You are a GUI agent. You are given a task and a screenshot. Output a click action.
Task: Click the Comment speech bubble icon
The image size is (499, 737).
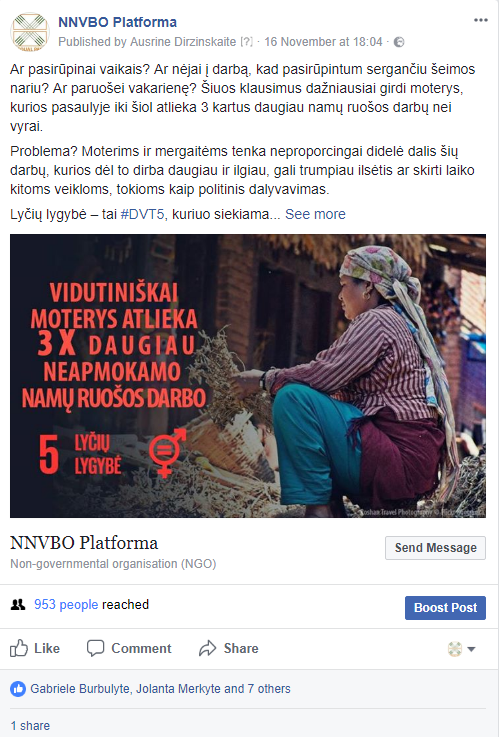coord(95,648)
